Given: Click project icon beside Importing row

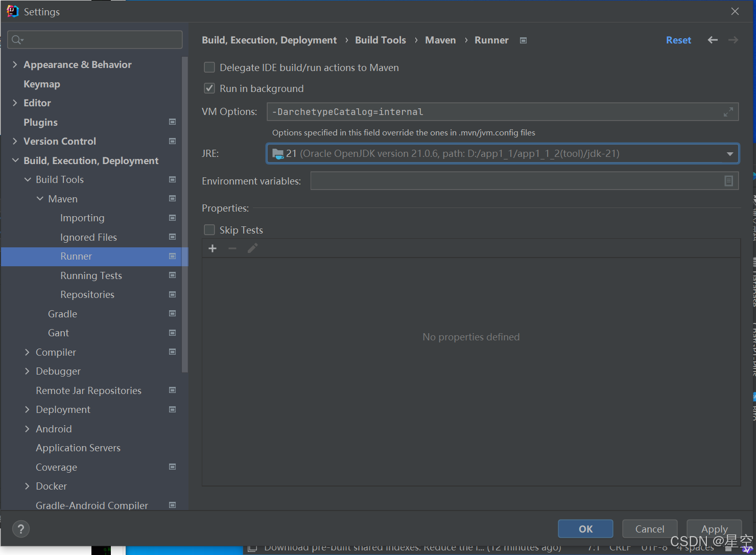Looking at the screenshot, I should coord(172,218).
